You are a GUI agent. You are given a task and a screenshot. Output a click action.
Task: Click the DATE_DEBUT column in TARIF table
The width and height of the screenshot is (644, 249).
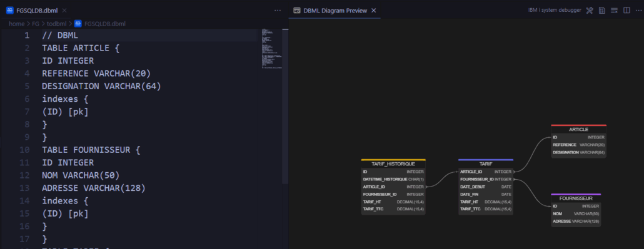point(486,187)
